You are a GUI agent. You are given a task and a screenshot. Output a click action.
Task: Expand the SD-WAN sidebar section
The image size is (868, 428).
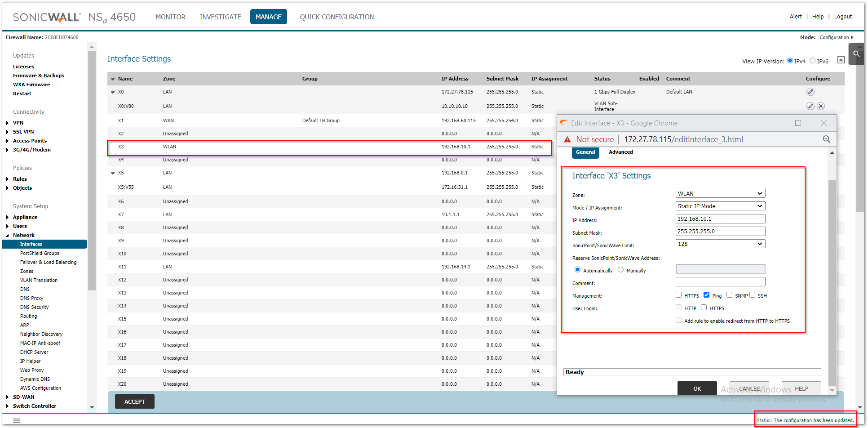8,397
